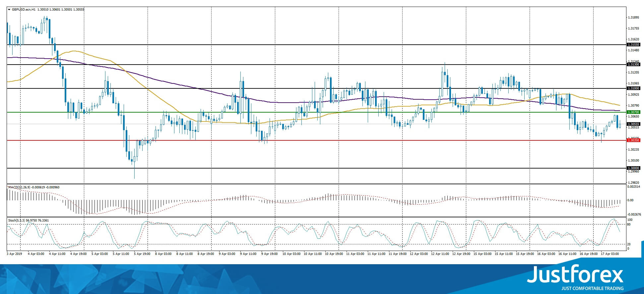Click the MACD scale value 0.002514

coord(634,187)
